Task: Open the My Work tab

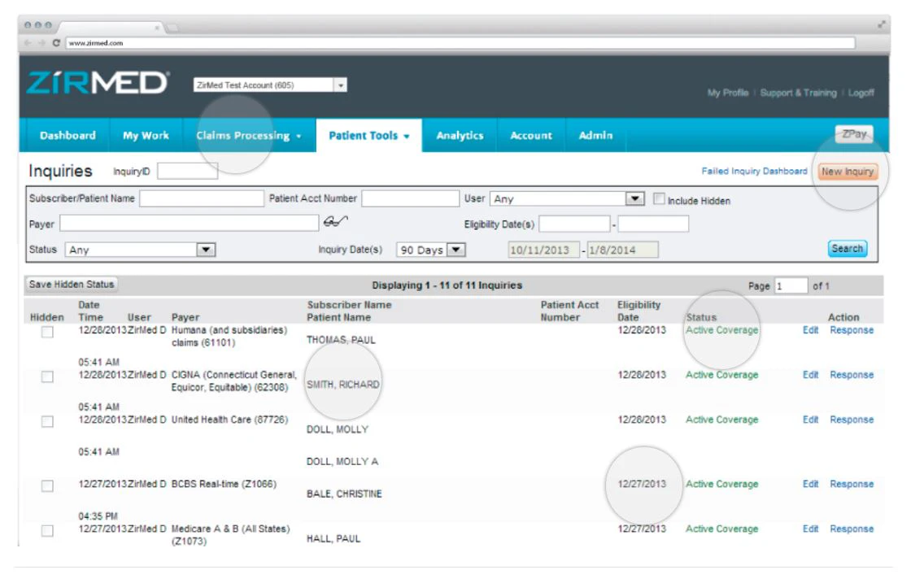Action: click(x=146, y=136)
